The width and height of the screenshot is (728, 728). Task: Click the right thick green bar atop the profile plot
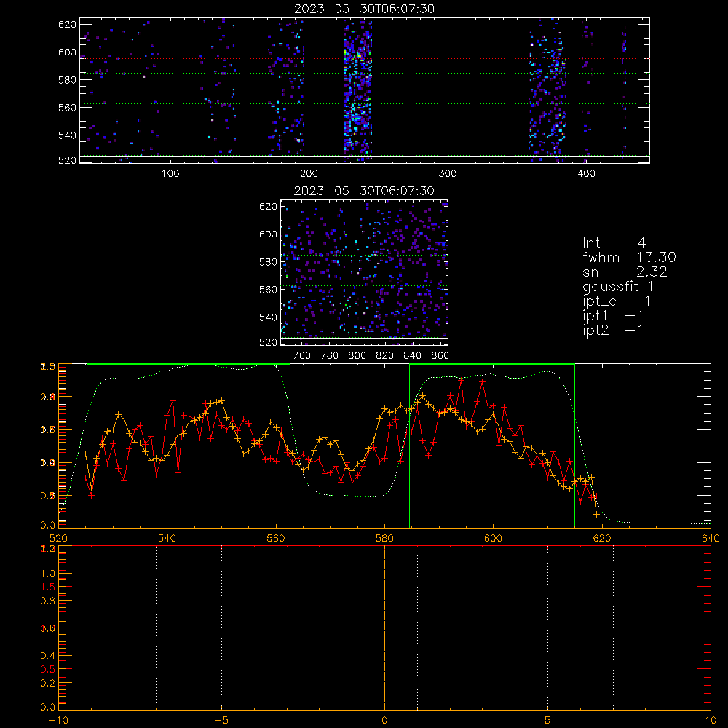pos(492,365)
